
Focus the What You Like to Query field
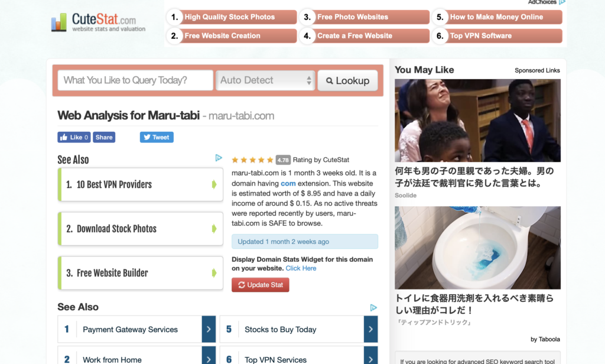pyautogui.click(x=135, y=80)
